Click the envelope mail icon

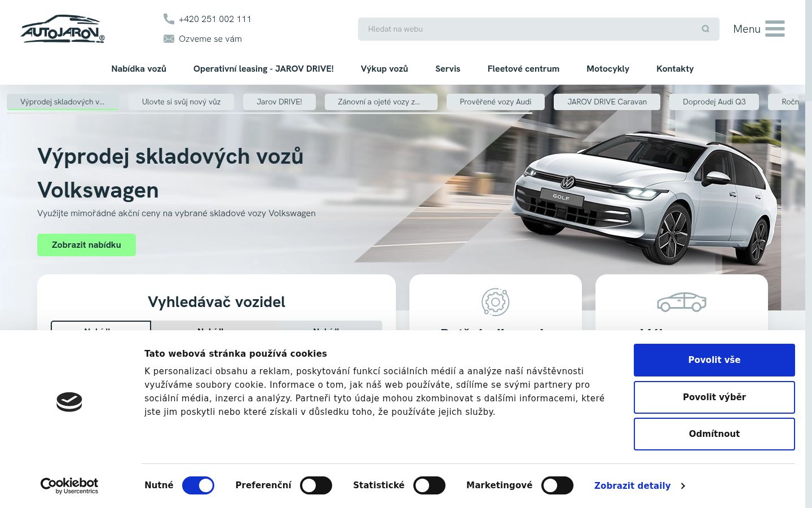[169, 38]
